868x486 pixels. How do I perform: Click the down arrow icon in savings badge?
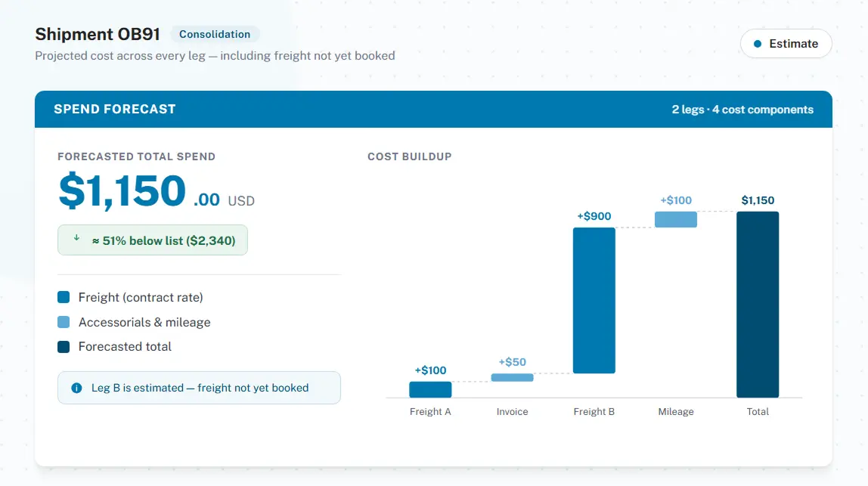pos(76,238)
